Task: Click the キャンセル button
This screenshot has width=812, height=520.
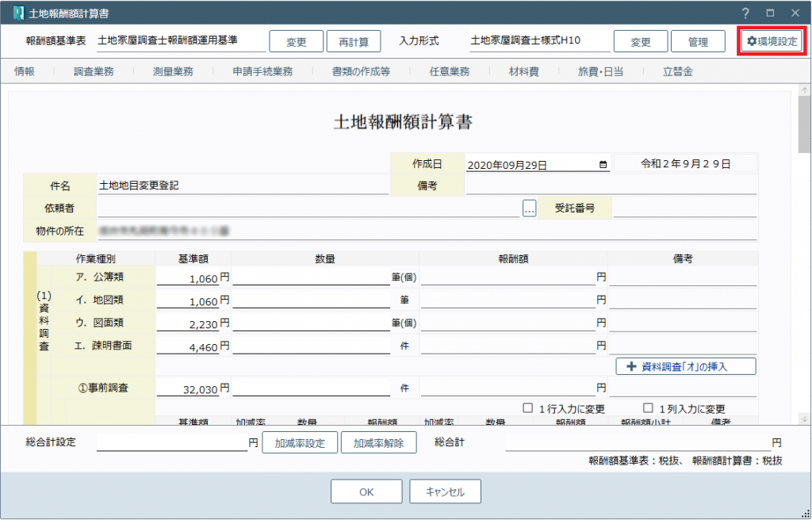Action: 446,491
